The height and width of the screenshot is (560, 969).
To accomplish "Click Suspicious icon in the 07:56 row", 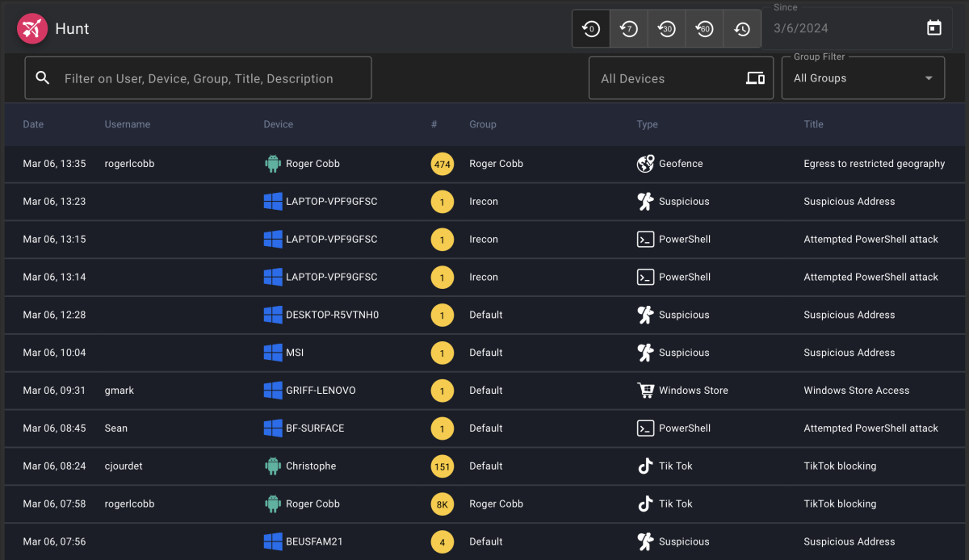I will [x=645, y=541].
